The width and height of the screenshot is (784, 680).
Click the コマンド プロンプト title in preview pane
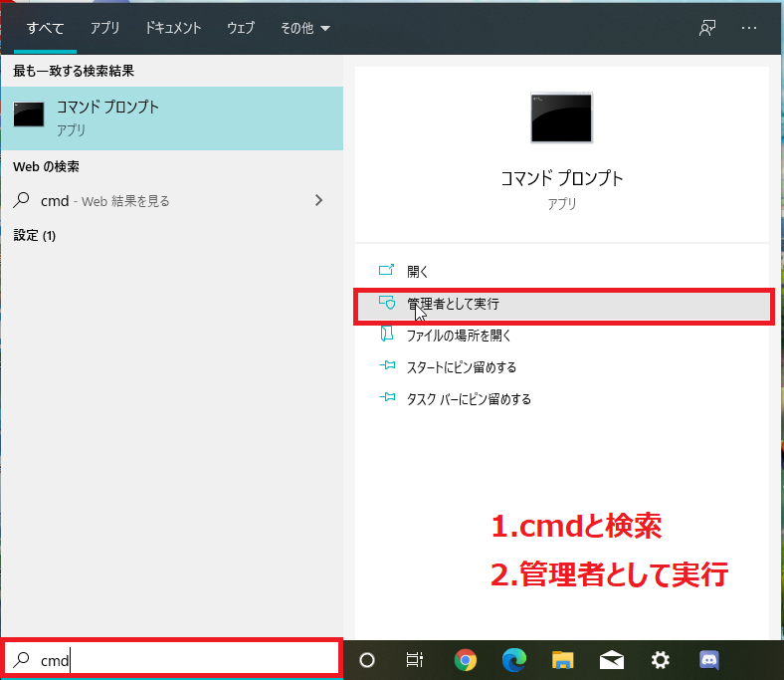pos(562,178)
